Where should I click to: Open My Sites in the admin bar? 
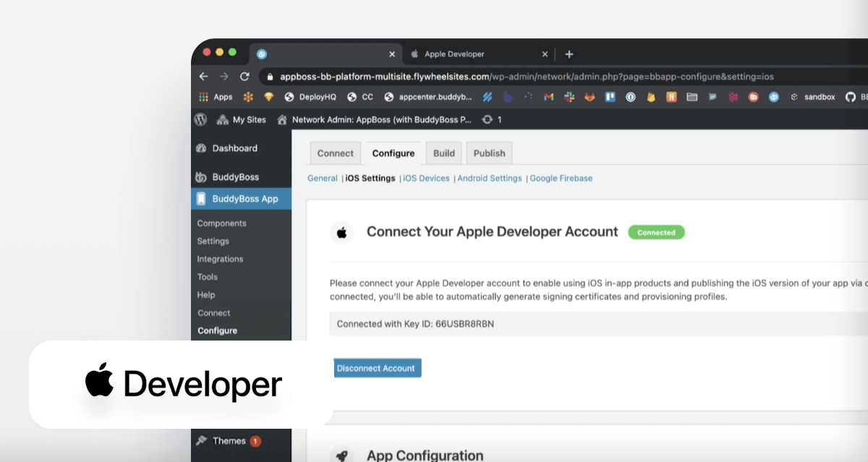pyautogui.click(x=242, y=119)
